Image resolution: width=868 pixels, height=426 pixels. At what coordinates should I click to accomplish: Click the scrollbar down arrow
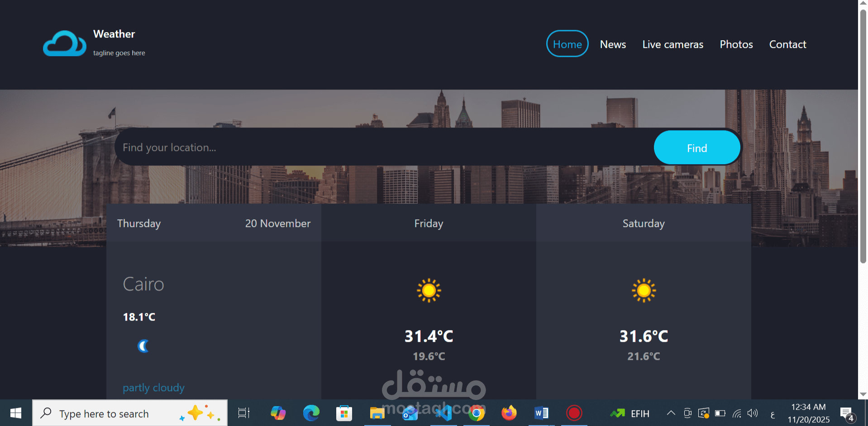tap(863, 394)
